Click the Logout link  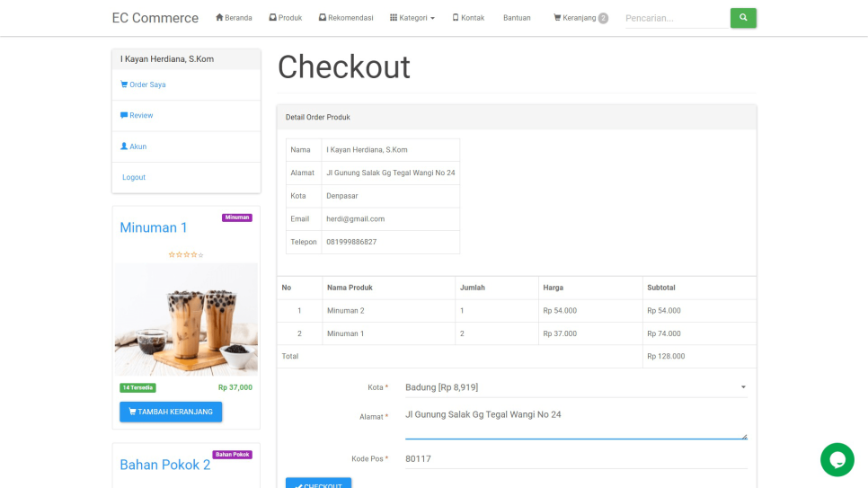point(133,177)
